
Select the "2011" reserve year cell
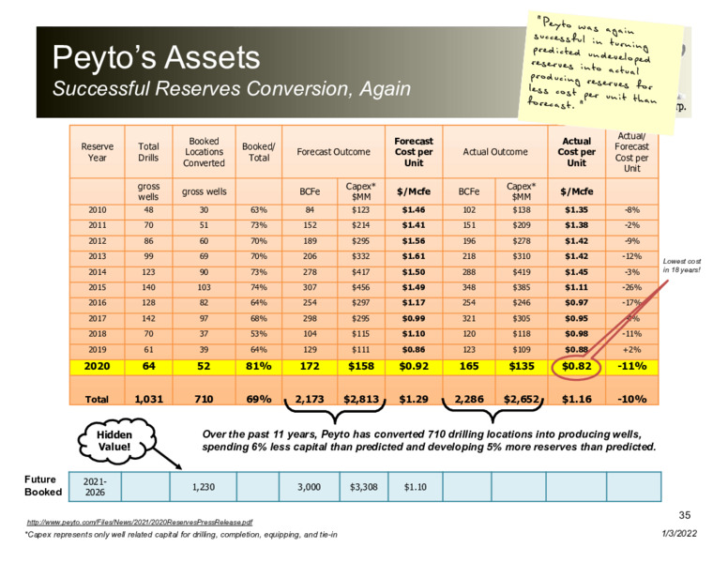coord(97,225)
